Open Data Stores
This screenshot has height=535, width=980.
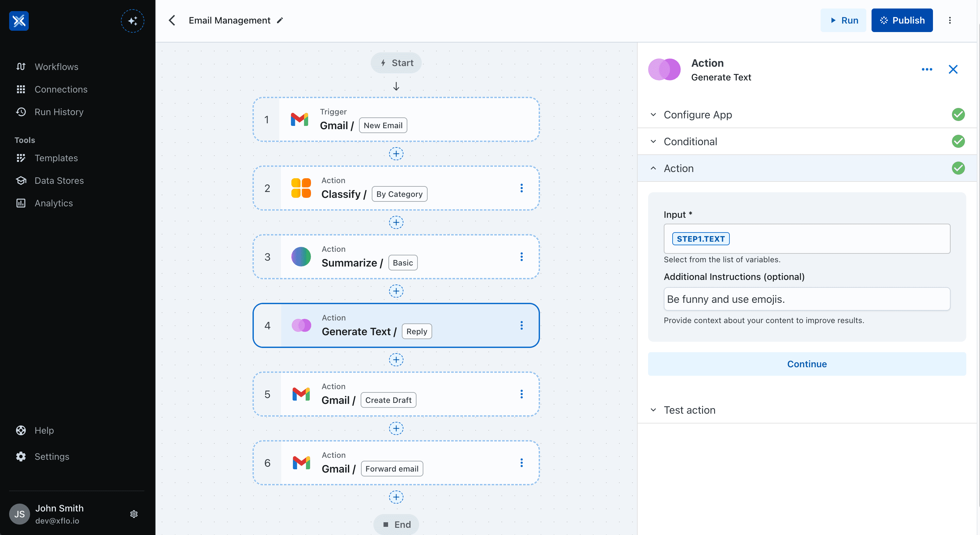pos(59,181)
